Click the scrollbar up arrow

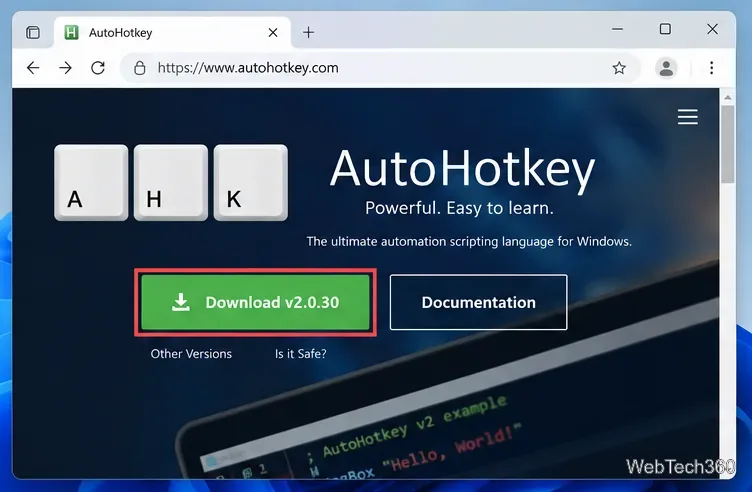[x=728, y=97]
